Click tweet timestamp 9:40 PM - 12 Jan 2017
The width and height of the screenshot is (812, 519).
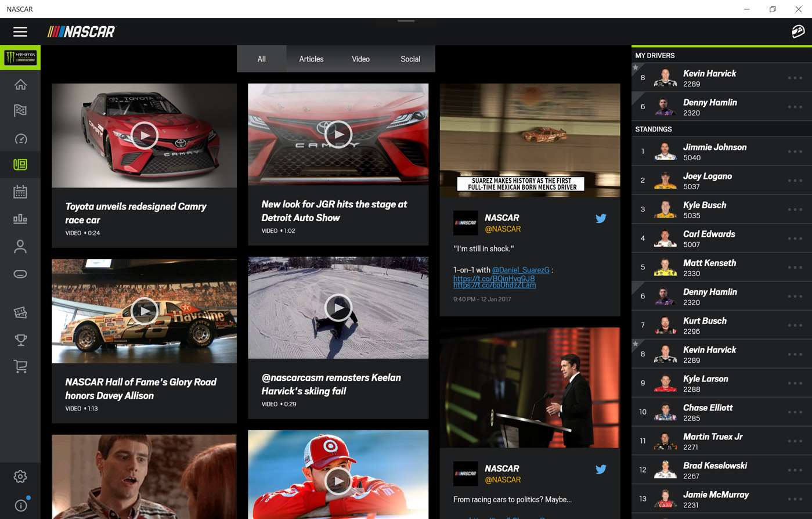click(x=482, y=299)
